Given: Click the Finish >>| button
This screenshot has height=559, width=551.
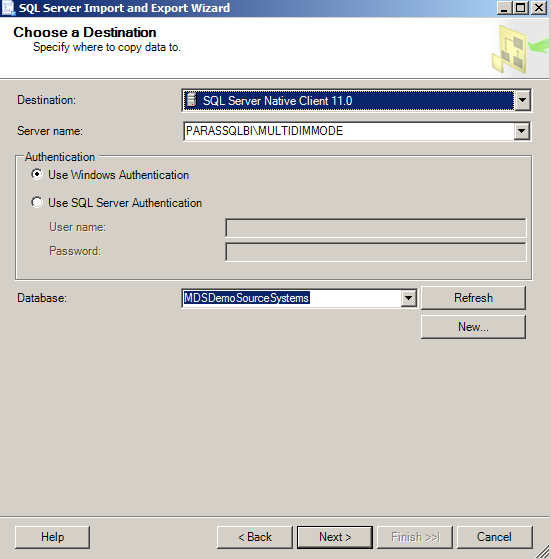Looking at the screenshot, I should (x=415, y=537).
